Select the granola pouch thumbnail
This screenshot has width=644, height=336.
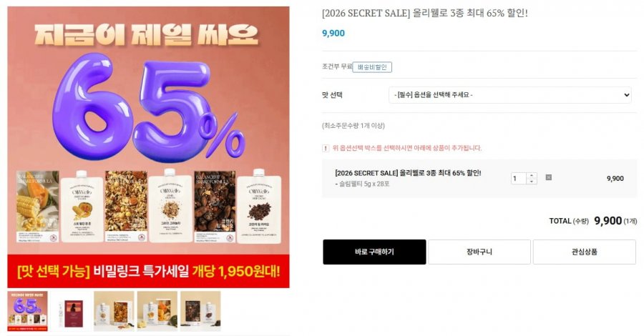(114, 312)
